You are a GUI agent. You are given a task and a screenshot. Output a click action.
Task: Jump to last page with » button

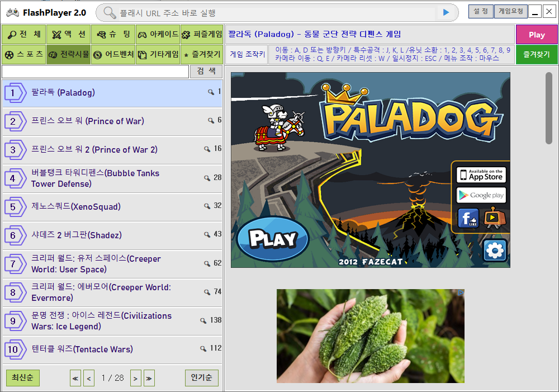[x=149, y=379]
